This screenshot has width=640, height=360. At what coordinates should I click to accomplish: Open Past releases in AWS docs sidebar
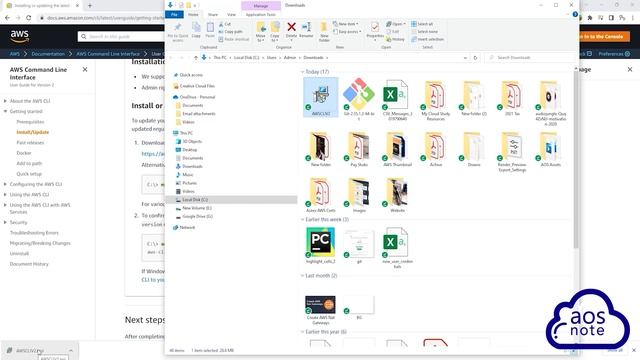click(x=30, y=142)
